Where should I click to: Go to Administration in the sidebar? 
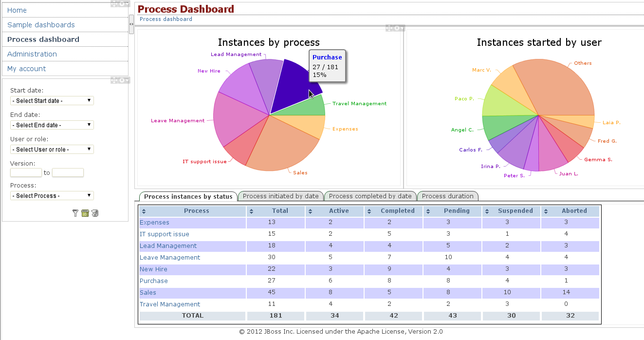(x=32, y=54)
